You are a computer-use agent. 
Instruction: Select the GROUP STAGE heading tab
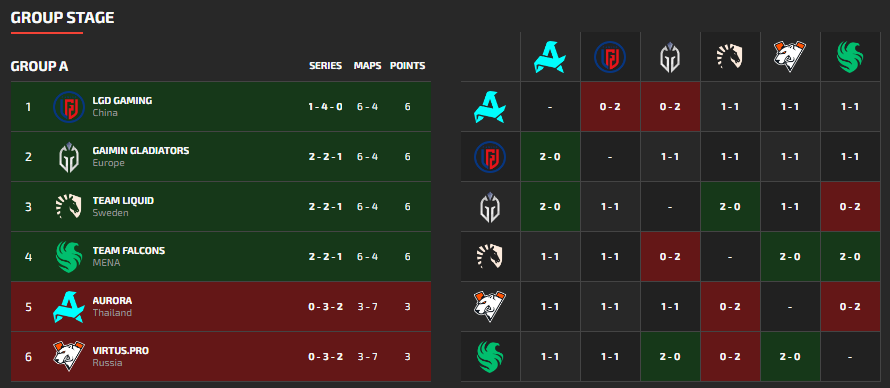[62, 18]
